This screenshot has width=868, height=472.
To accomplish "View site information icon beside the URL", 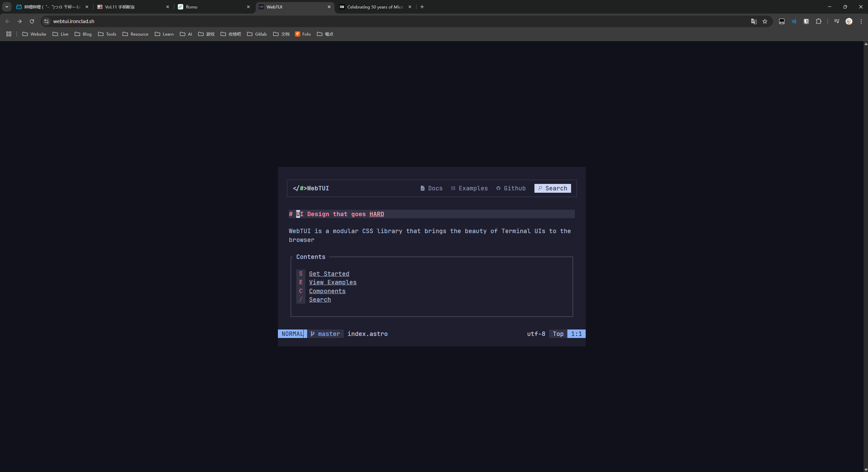I will [46, 21].
